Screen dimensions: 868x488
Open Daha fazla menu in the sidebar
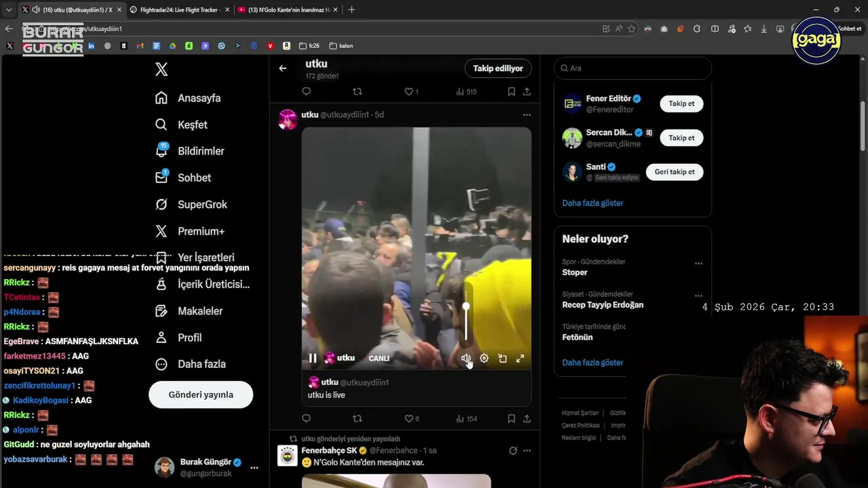[x=191, y=364]
